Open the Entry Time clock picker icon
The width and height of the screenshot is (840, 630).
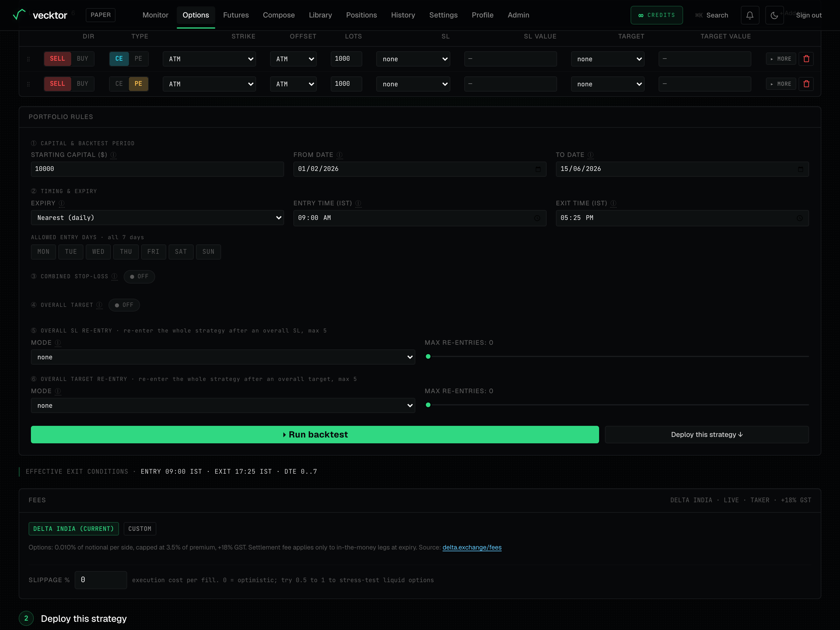tap(537, 218)
